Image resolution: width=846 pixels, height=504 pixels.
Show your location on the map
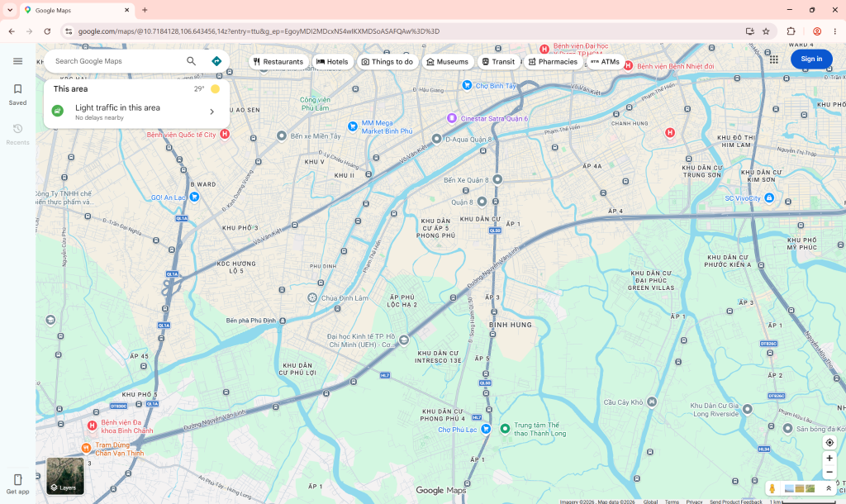[829, 443]
